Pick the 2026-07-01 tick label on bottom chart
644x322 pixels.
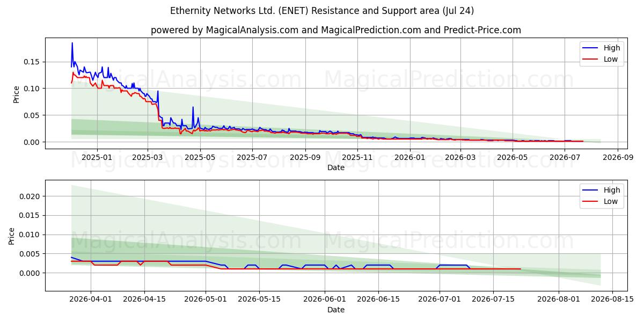pos(440,299)
